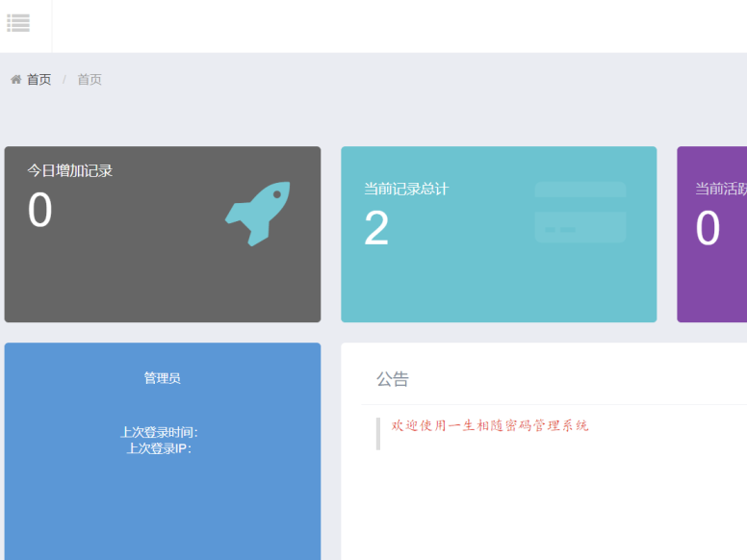
Task: Click the home icon in breadcrumb
Action: 16,79
